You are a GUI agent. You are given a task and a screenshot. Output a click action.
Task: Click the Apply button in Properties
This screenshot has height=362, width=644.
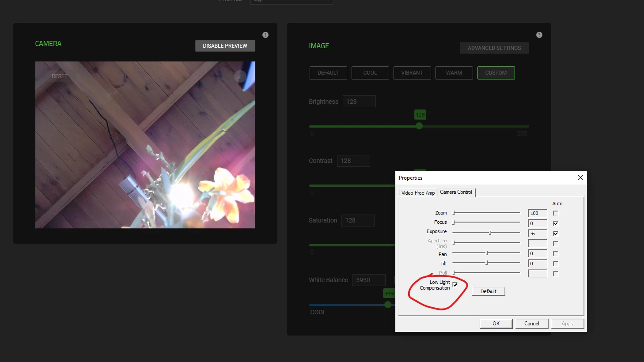pos(568,324)
